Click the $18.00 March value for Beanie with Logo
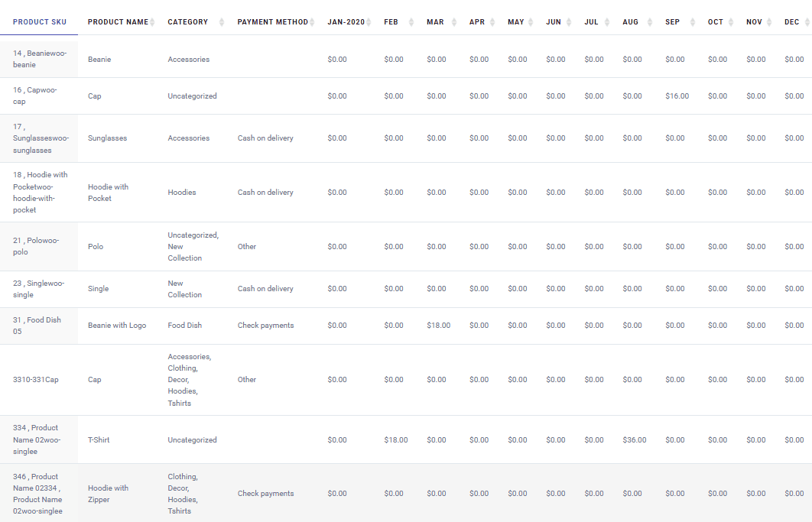Image resolution: width=812 pixels, height=522 pixels. 438,325
